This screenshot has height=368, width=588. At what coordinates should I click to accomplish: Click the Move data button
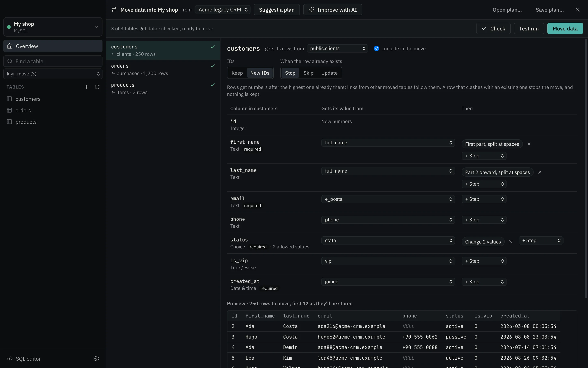(x=565, y=28)
